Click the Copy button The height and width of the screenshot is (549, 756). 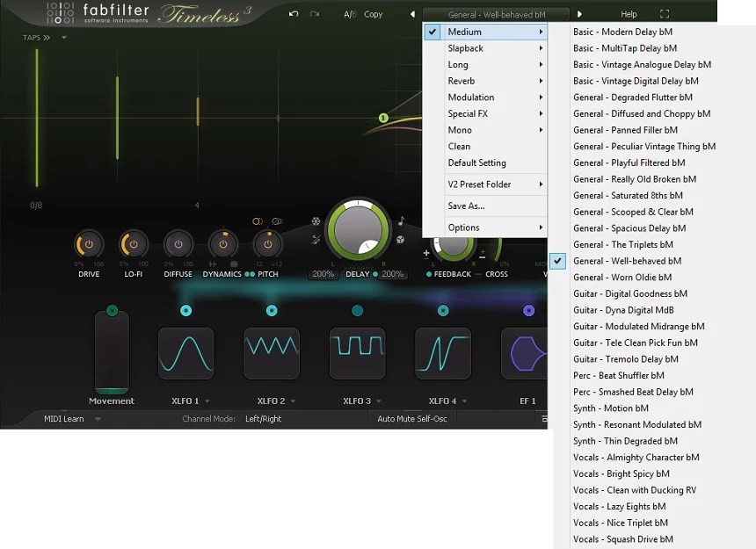click(373, 14)
